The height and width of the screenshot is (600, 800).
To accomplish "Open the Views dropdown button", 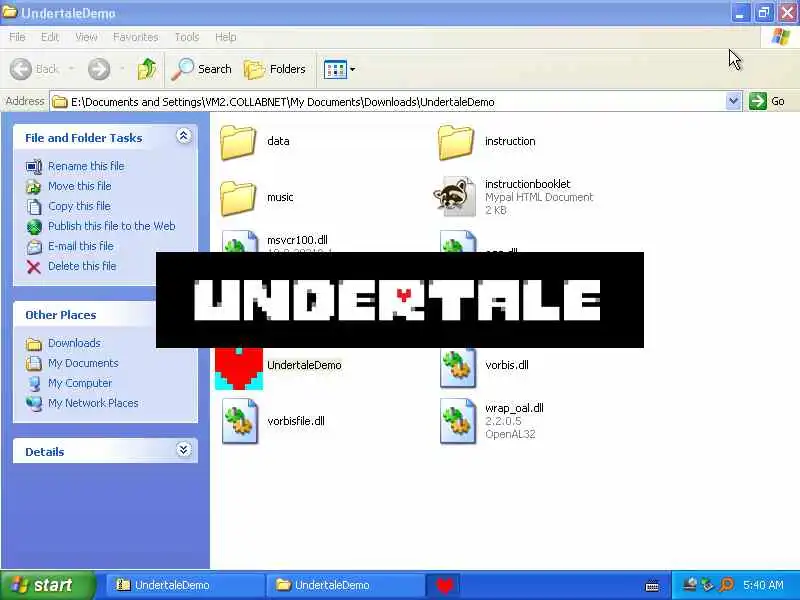I will (x=339, y=69).
